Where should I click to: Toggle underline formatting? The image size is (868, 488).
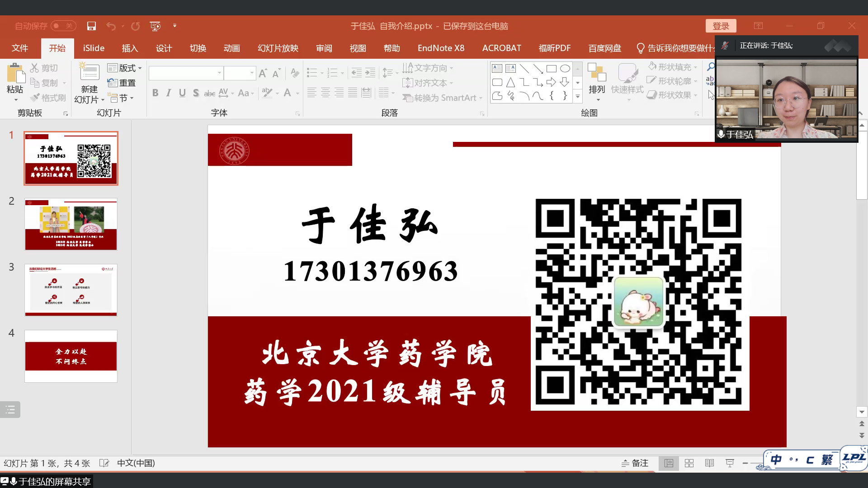182,93
